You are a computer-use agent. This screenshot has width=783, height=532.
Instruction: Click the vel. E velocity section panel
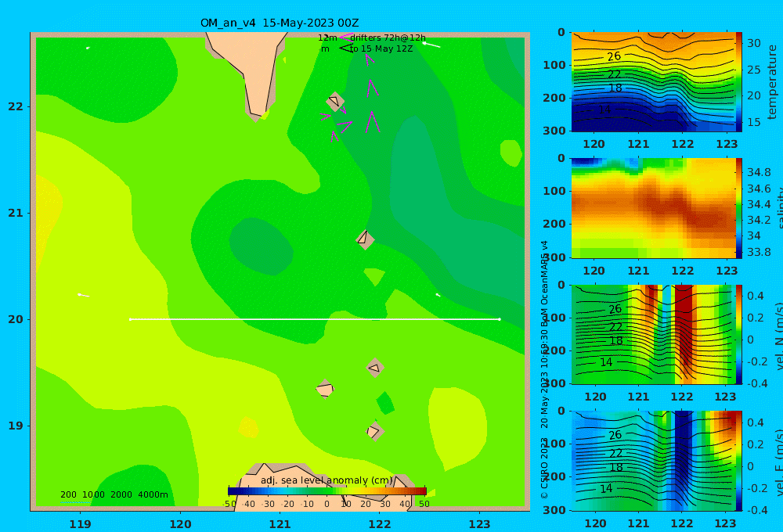(x=653, y=461)
